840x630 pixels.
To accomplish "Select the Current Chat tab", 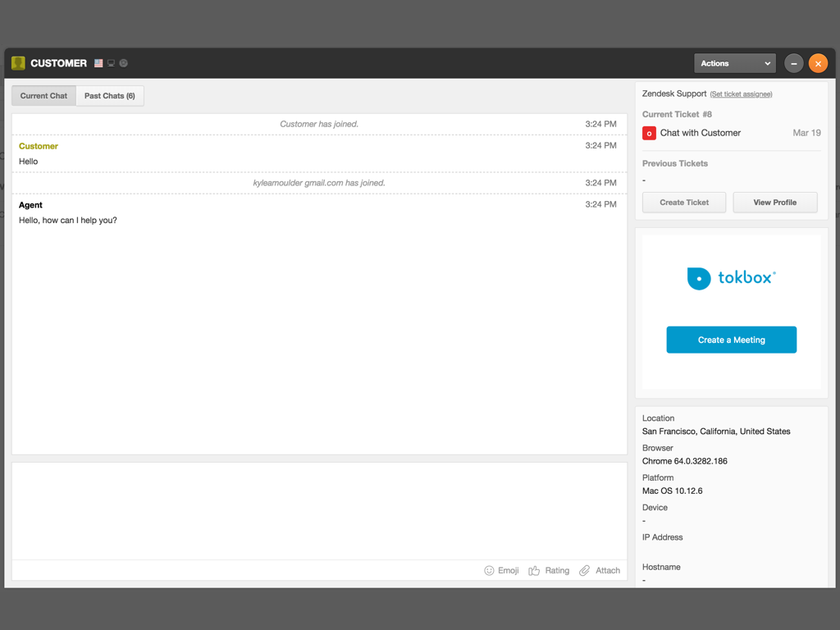I will pyautogui.click(x=43, y=95).
